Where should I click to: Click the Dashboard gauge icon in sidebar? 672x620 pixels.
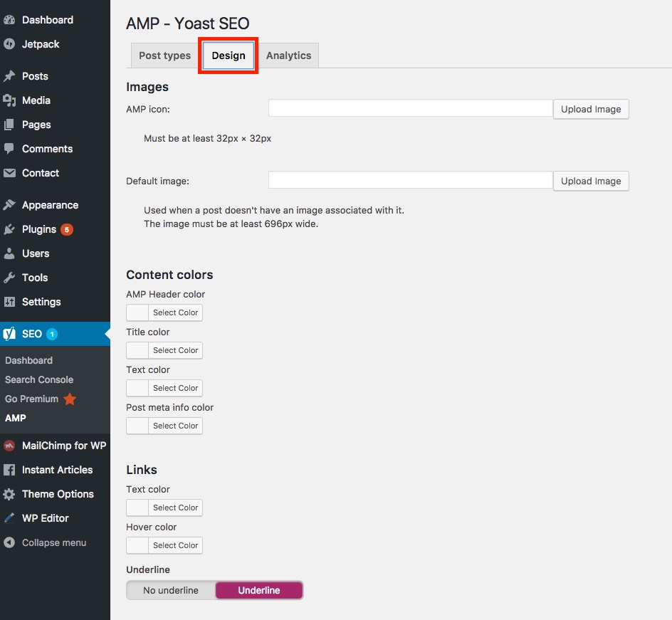tap(9, 20)
